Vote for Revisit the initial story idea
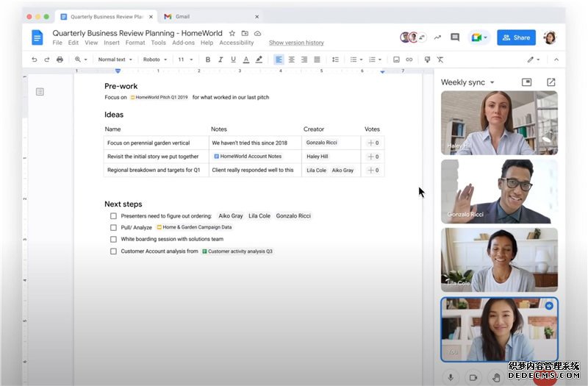The height and width of the screenshot is (386, 588). [373, 157]
